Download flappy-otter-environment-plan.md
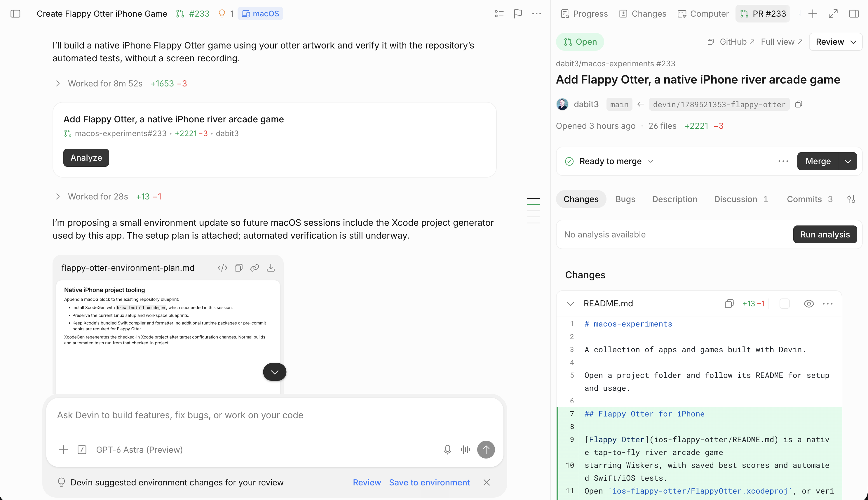The image size is (868, 500). point(271,268)
